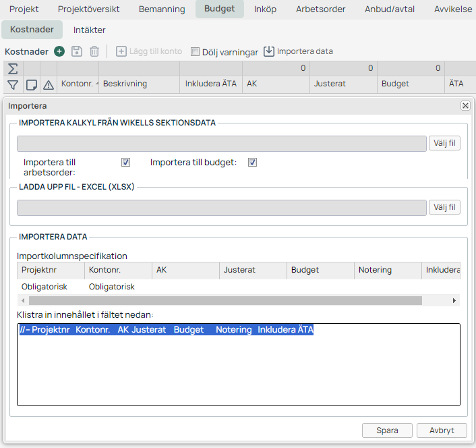Click Obligatorisk under Projektnr
Image resolution: width=476 pixels, height=448 pixels.
(x=44, y=287)
